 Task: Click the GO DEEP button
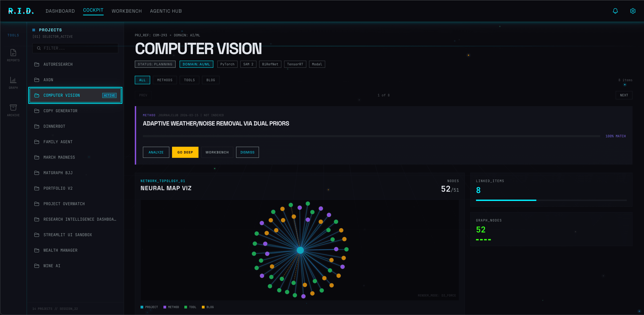(x=185, y=152)
